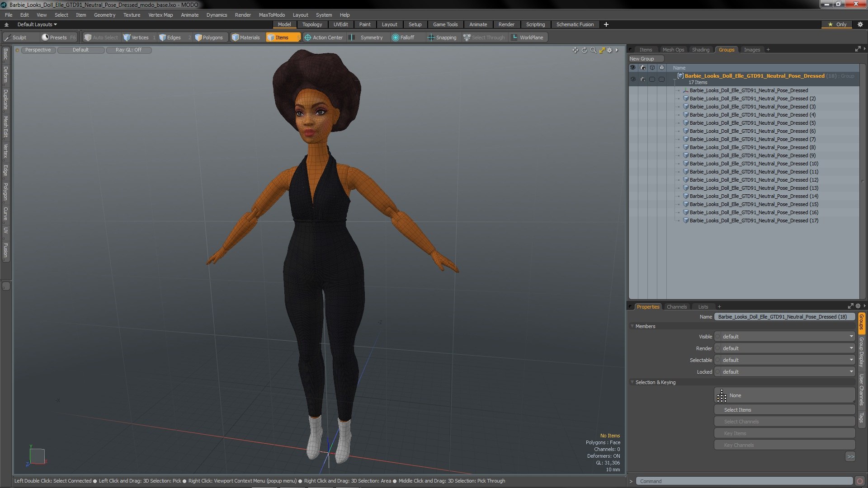The width and height of the screenshot is (868, 488).
Task: Switch to the UVEdit layout tab
Action: point(340,24)
